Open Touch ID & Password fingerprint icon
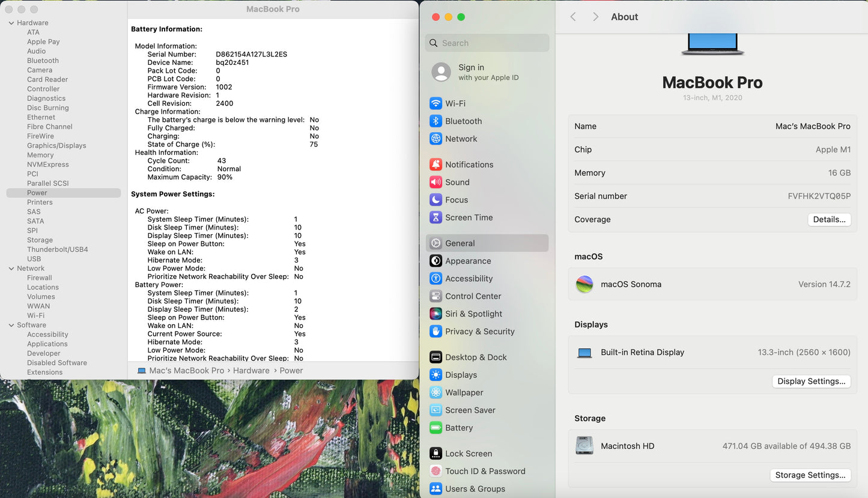The height and width of the screenshot is (498, 868). point(436,472)
